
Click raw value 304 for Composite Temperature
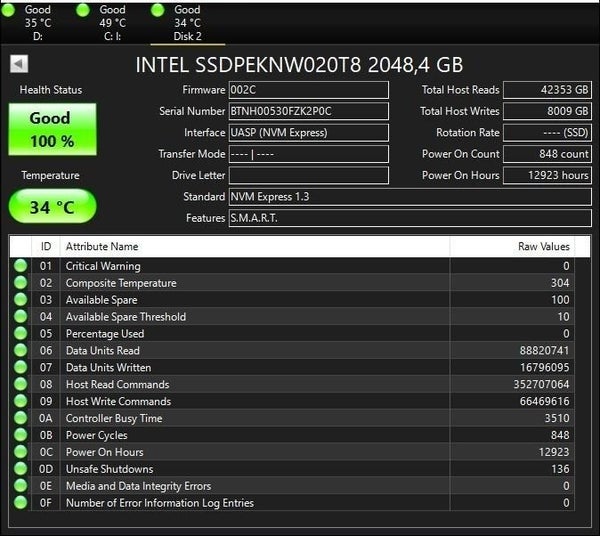tap(560, 283)
